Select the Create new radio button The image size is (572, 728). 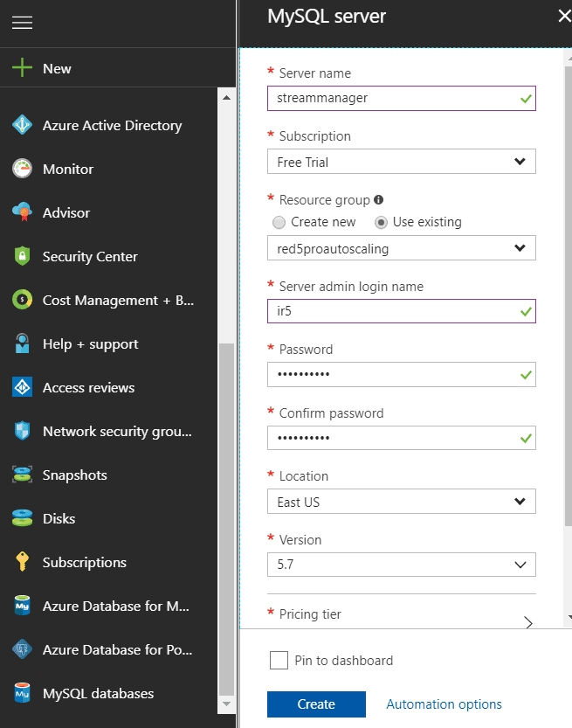(279, 222)
